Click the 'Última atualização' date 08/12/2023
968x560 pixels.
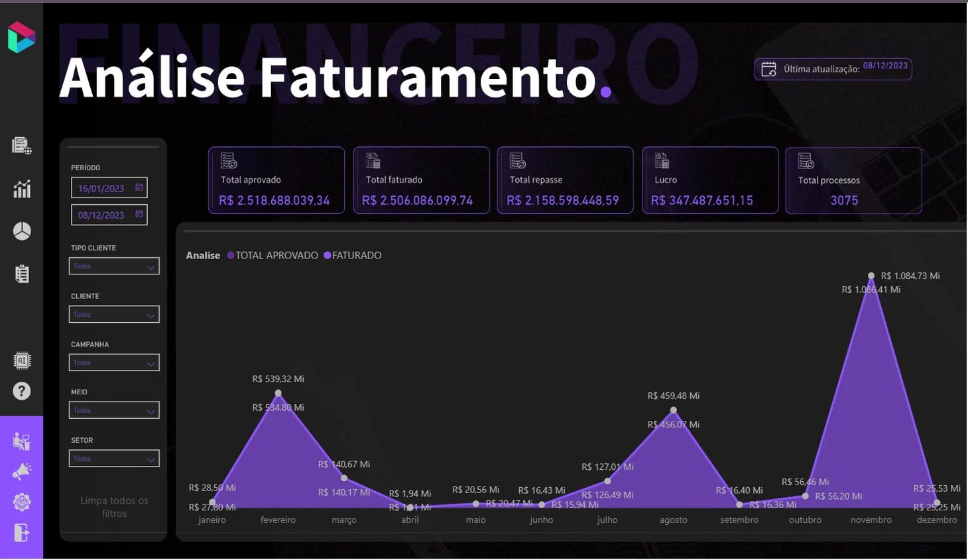[885, 66]
